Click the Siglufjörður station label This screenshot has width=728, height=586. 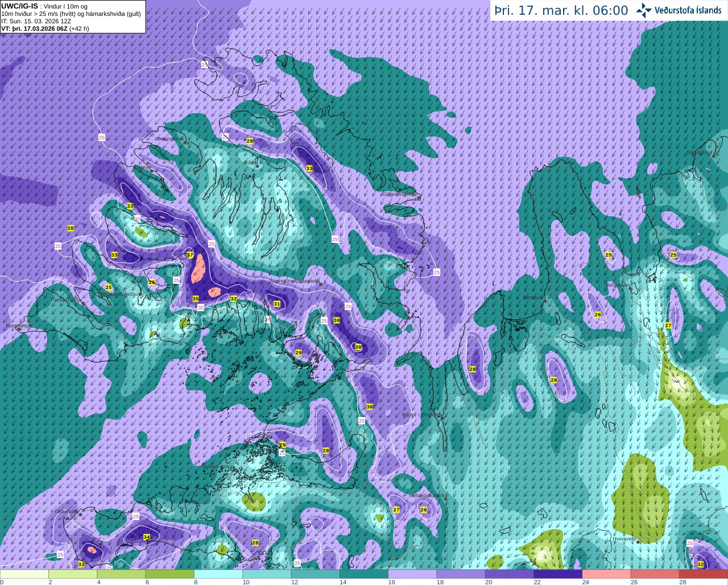[700, 152]
